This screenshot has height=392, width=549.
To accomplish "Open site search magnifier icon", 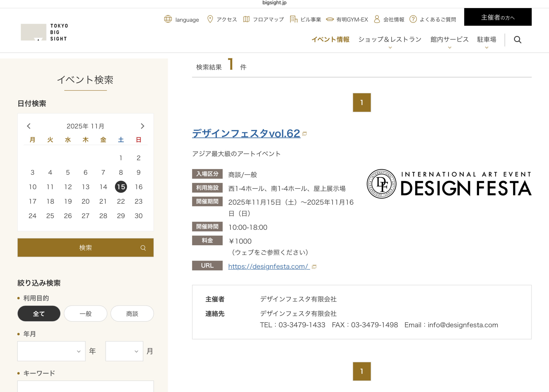I will [518, 40].
